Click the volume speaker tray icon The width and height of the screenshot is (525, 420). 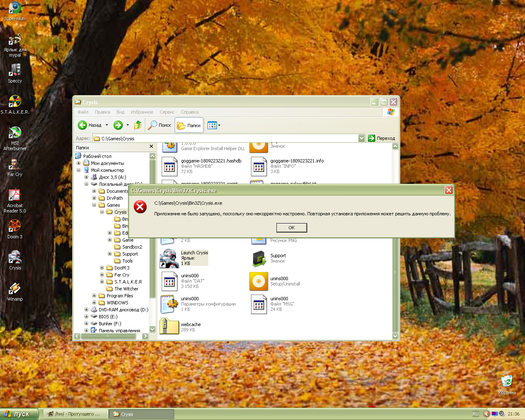click(x=502, y=414)
